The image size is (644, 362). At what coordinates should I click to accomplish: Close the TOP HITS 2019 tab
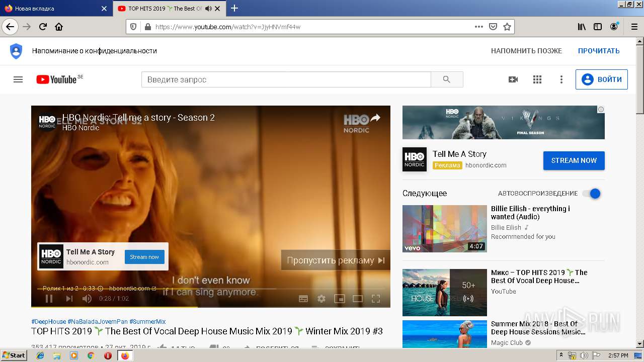click(217, 9)
